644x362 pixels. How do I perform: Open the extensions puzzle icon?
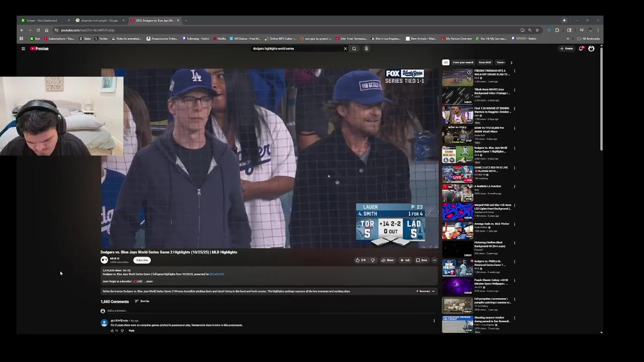(557, 30)
